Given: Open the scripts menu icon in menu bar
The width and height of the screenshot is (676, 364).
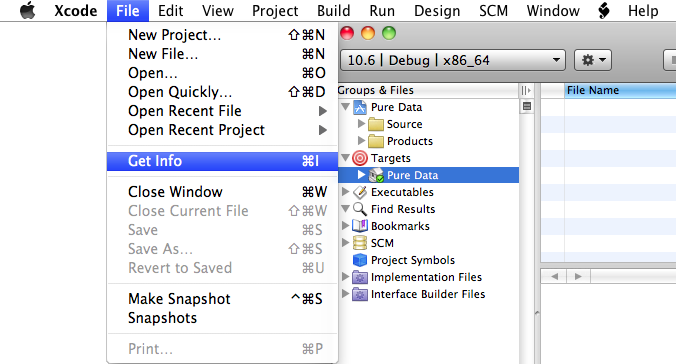Looking at the screenshot, I should [604, 10].
